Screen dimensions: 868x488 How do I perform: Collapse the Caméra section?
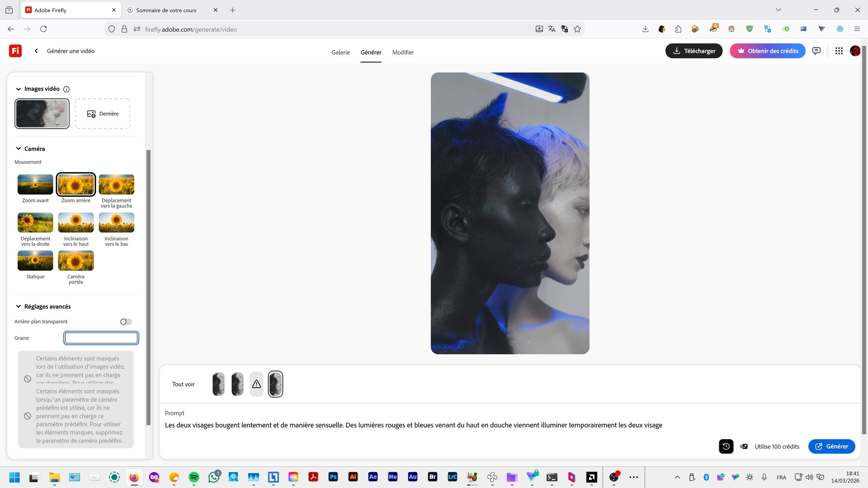pos(19,149)
